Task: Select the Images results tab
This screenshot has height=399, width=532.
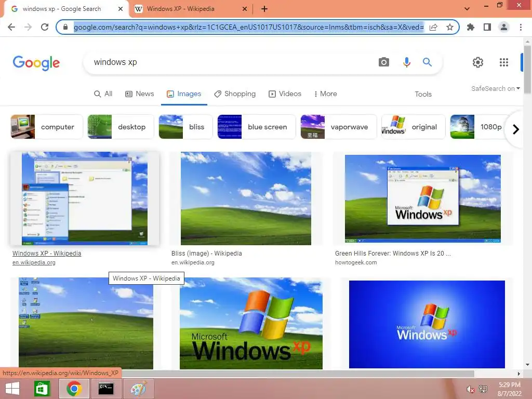Action: (184, 94)
